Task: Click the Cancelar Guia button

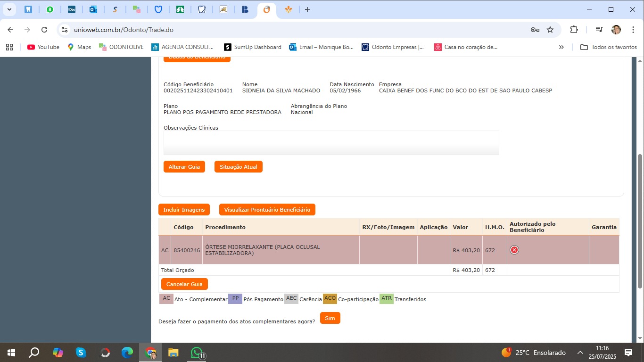Action: click(x=184, y=284)
